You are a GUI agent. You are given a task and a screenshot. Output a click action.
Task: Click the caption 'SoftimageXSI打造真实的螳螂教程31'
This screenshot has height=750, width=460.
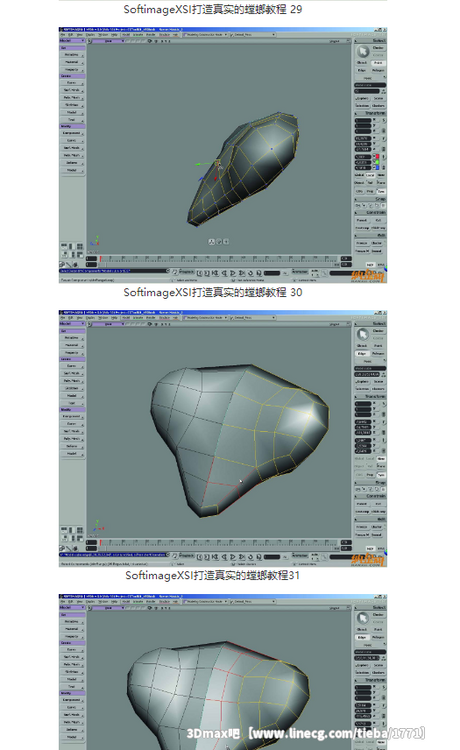(x=213, y=575)
